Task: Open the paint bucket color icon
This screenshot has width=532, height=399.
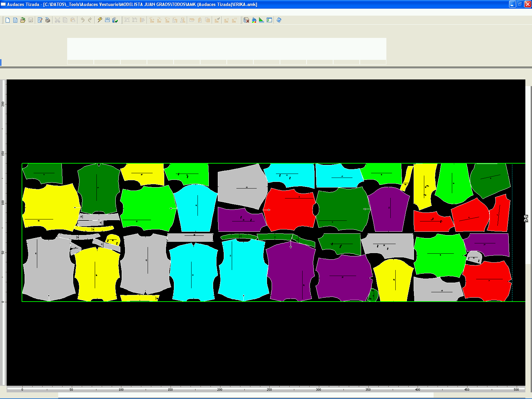Action: tap(254, 20)
